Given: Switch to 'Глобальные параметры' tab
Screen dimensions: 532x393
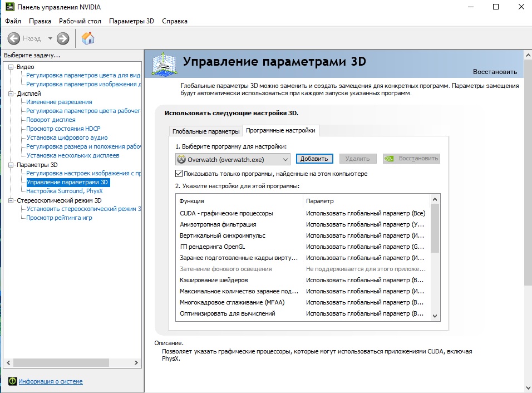Looking at the screenshot, I should [205, 131].
